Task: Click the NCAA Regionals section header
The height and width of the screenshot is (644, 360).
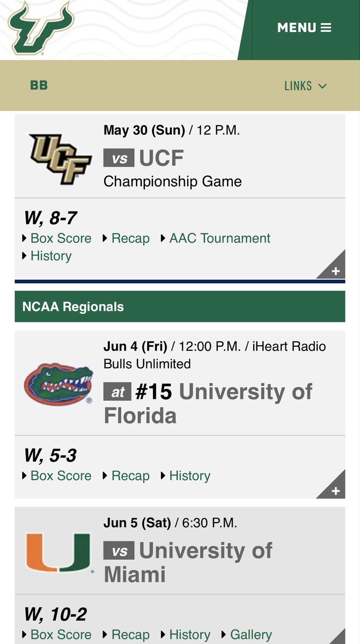Action: pos(180,307)
